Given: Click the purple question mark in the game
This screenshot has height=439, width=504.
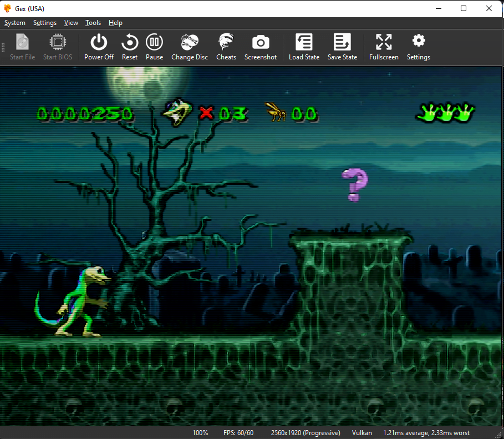Looking at the screenshot, I should [x=355, y=185].
